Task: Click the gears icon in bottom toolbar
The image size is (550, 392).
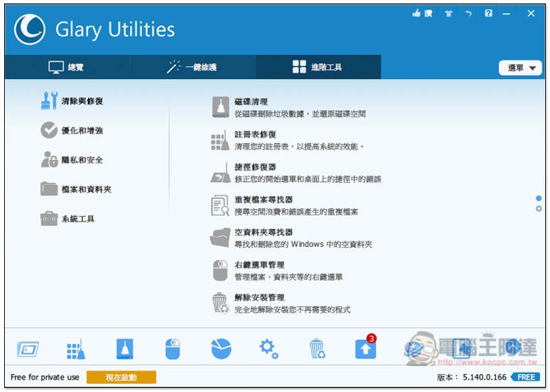Action: tap(269, 349)
